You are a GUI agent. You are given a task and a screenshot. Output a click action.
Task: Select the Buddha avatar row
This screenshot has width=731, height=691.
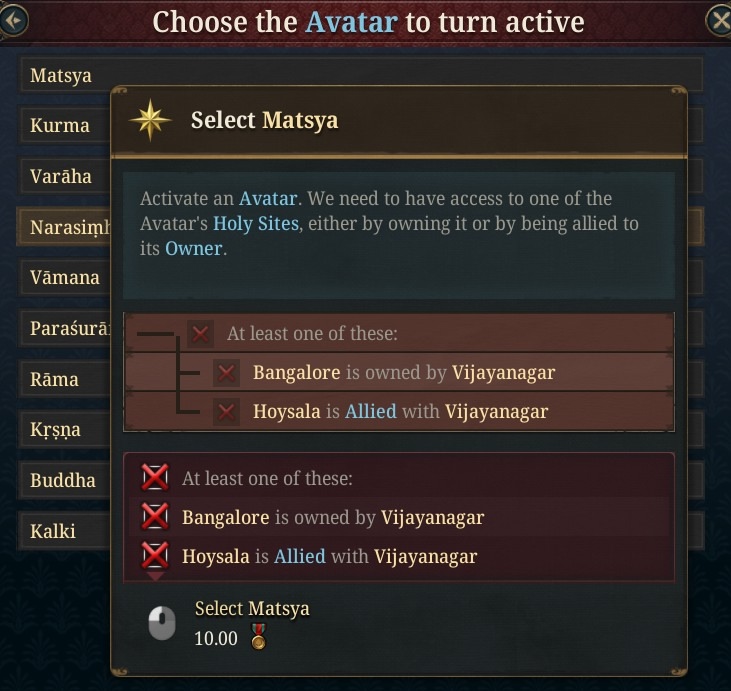[x=64, y=480]
